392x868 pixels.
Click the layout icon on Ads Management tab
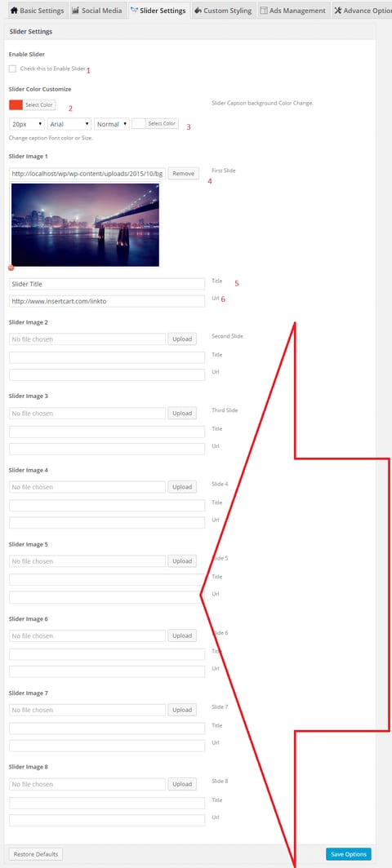pyautogui.click(x=263, y=11)
